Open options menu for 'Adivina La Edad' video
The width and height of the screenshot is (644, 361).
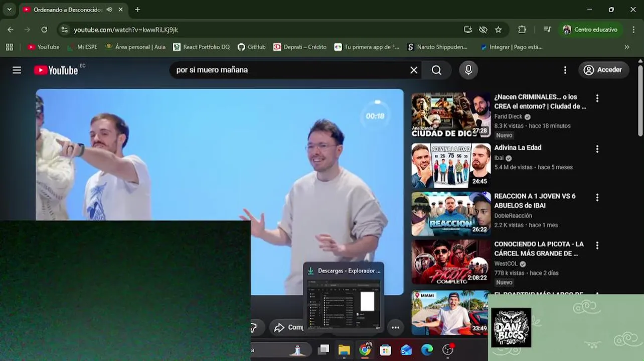click(597, 149)
